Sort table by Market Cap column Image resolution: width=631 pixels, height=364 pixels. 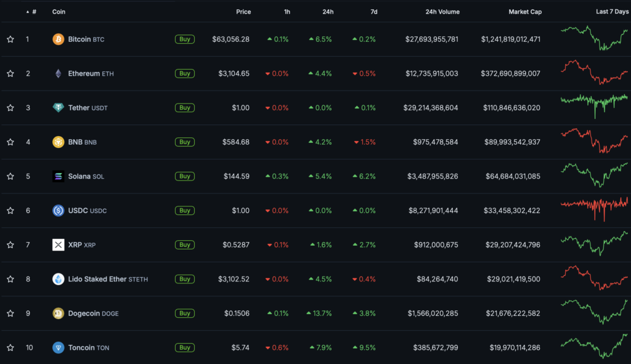[x=524, y=12]
